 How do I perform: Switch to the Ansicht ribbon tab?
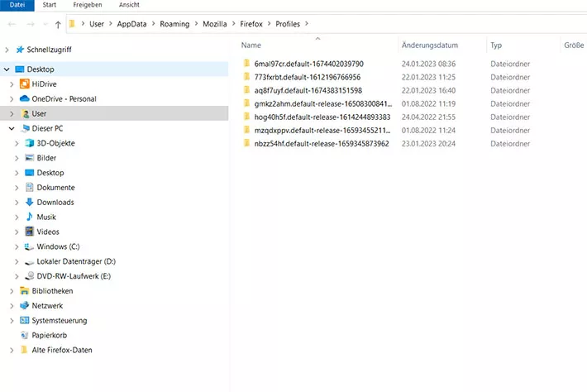130,5
